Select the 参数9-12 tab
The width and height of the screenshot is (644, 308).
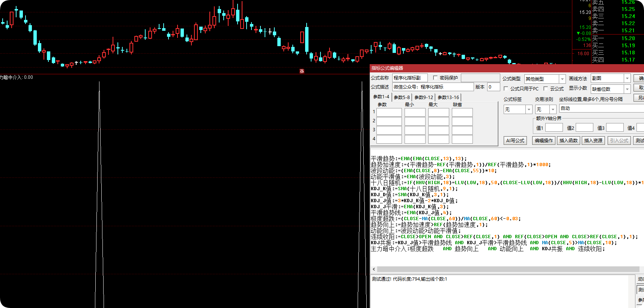424,98
